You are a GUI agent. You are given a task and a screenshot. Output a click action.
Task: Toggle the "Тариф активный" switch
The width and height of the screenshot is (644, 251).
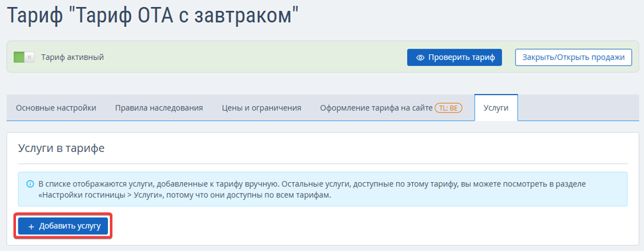[x=24, y=57]
